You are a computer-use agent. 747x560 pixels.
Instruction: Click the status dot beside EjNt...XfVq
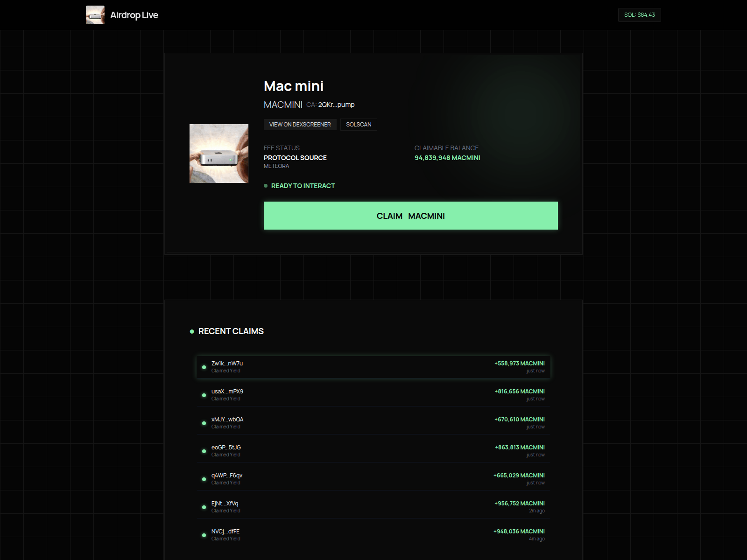(x=204, y=507)
